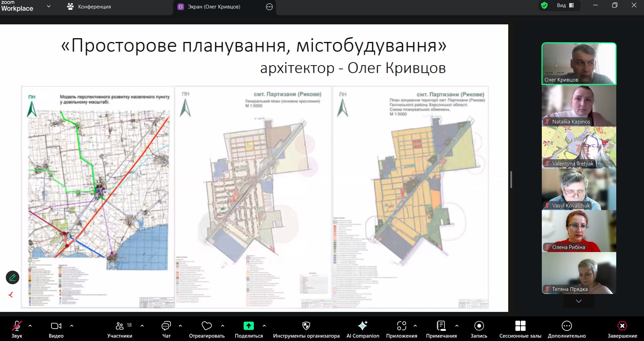Unmute microphone with Звук button
The image size is (644, 341).
(17, 329)
